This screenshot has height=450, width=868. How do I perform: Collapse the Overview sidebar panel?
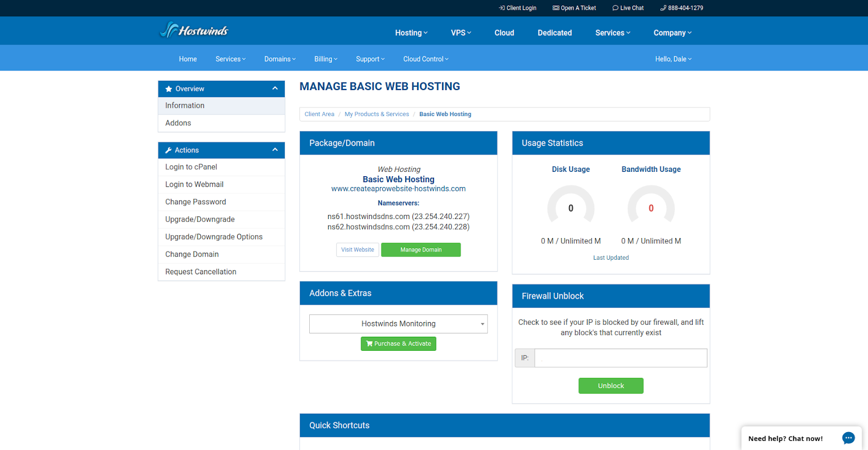pyautogui.click(x=275, y=88)
